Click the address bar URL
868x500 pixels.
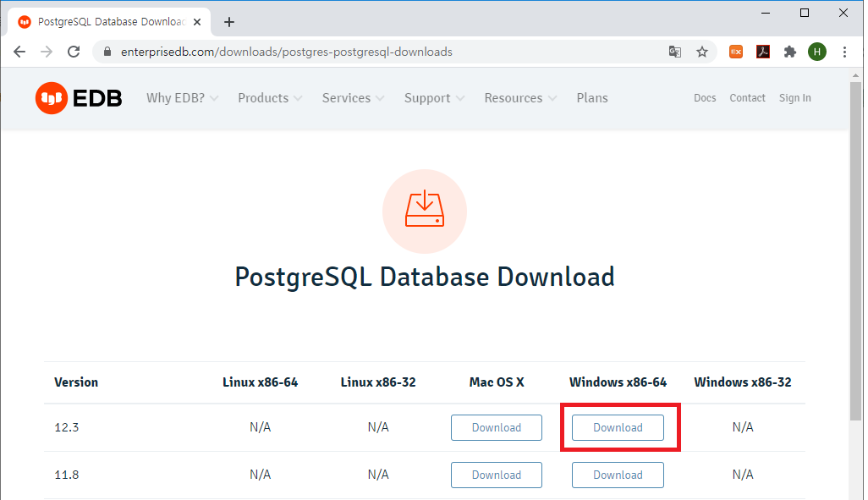click(287, 52)
